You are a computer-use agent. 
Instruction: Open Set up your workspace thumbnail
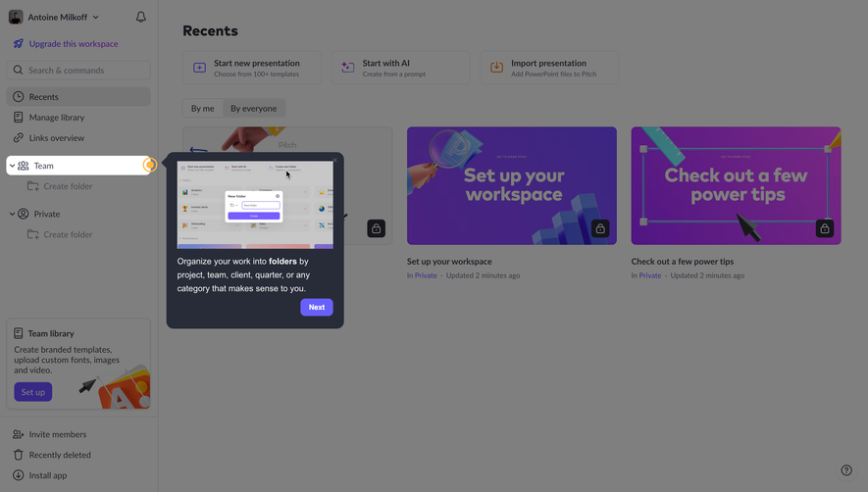(512, 185)
